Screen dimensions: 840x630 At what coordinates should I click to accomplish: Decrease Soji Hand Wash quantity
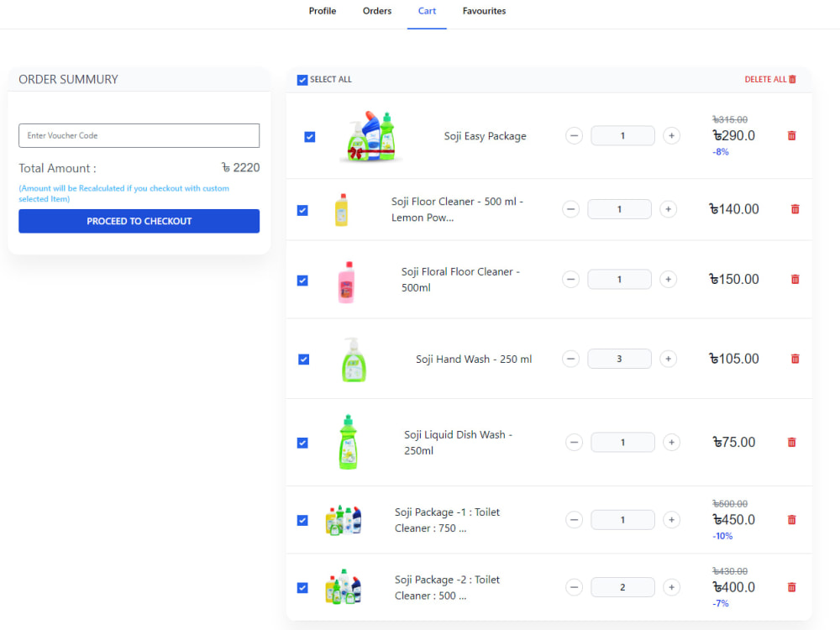[x=570, y=359]
